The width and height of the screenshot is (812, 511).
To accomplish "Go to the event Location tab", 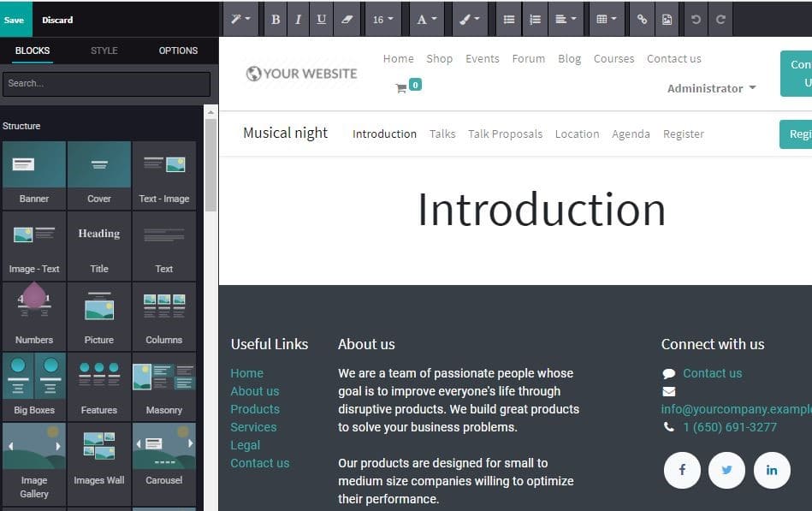I will (x=577, y=134).
